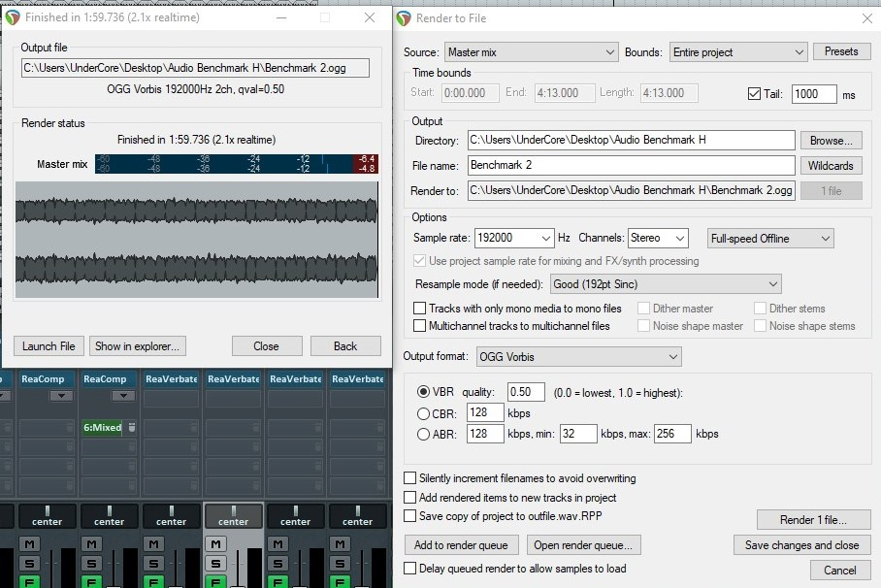Screen dimensions: 881x588
Task: Click the mute icon beside 6:Mixed send
Action: [x=131, y=427]
